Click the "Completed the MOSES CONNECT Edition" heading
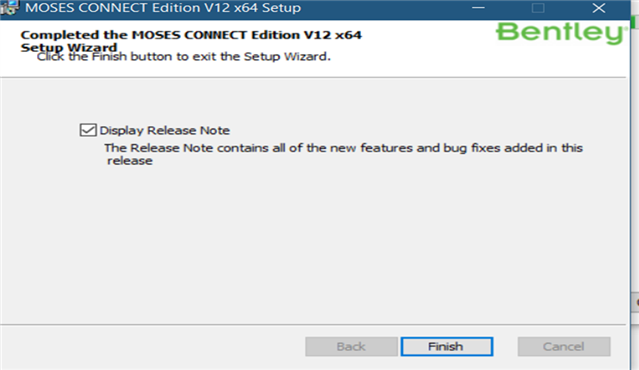 coord(191,35)
